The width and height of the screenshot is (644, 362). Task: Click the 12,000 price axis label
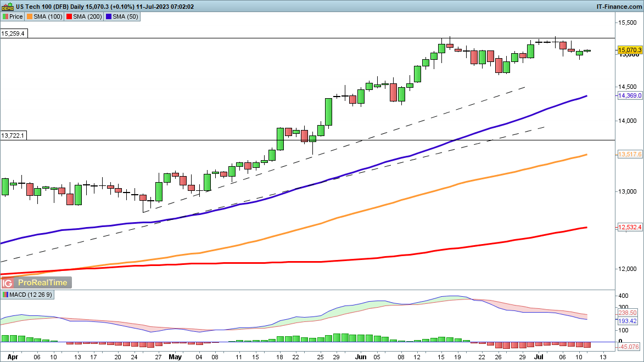pos(628,269)
